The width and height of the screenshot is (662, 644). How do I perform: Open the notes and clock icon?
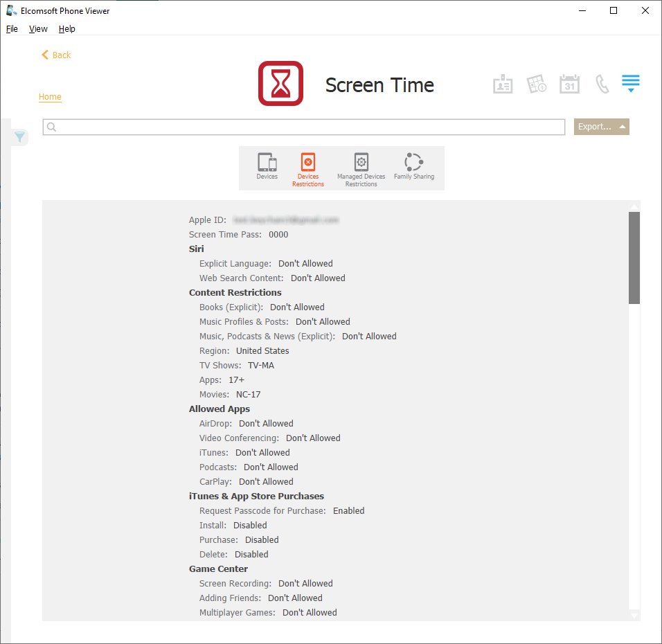pos(537,84)
